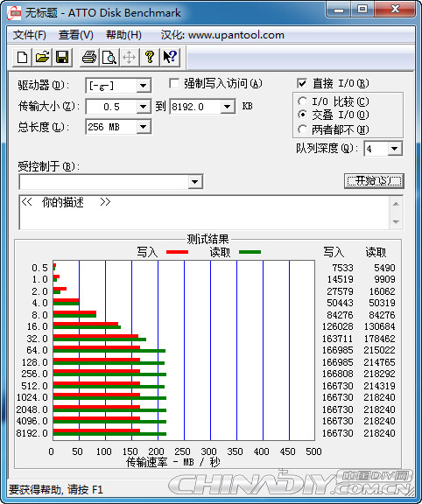
Task: Click the Open folder toolbar icon
Action: tap(42, 57)
